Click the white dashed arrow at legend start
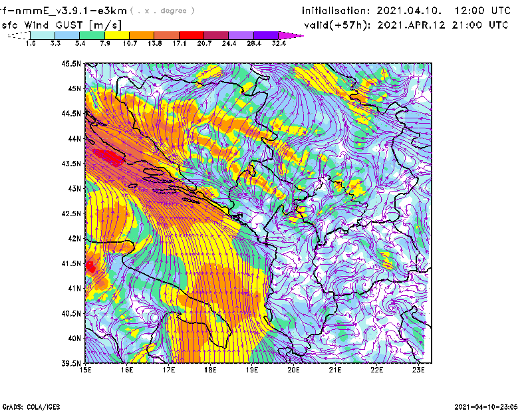The height and width of the screenshot is (411, 532). pos(19,35)
